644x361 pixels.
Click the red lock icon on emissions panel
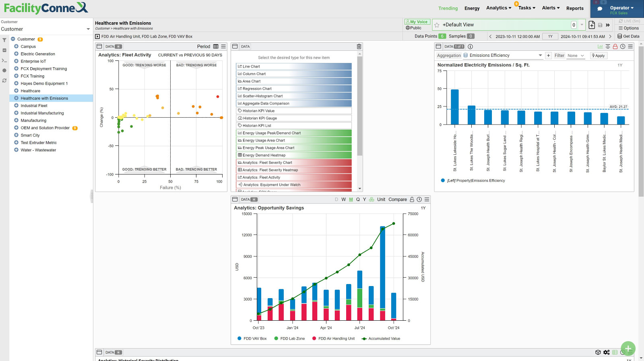point(615,47)
